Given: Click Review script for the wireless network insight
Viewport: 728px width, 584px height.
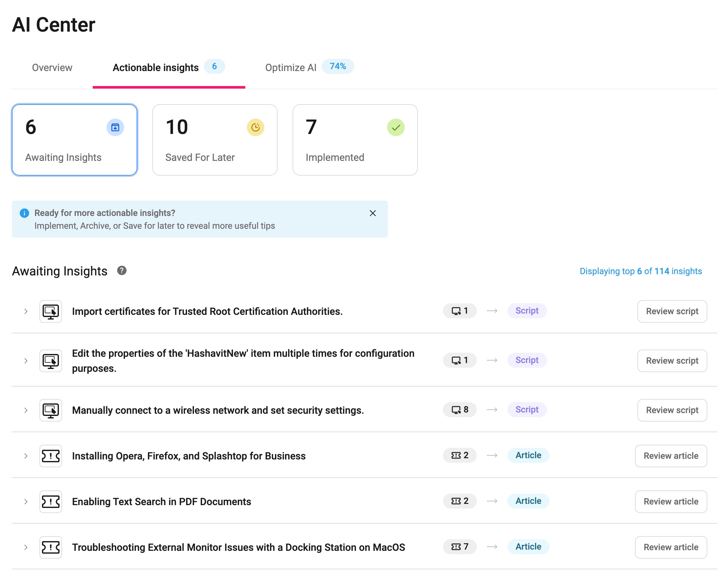Looking at the screenshot, I should click(672, 410).
